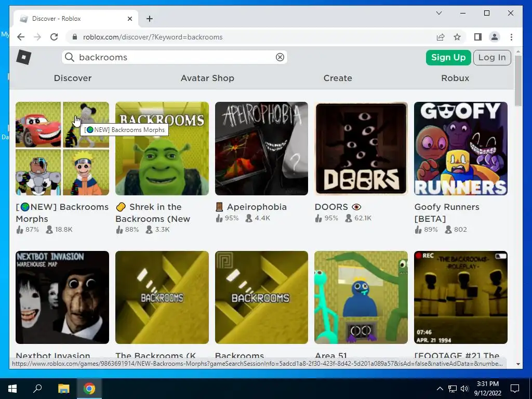Go back to the previous page
The image size is (532, 399).
click(x=21, y=37)
